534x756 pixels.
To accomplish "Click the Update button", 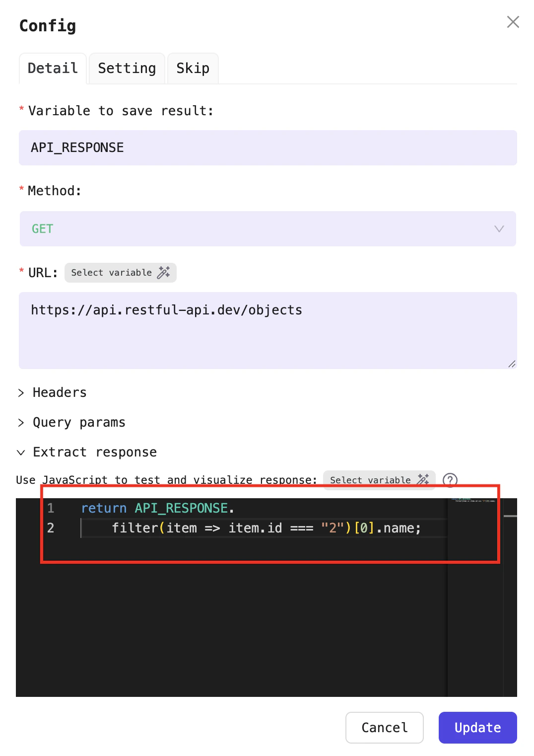I will pos(477,727).
